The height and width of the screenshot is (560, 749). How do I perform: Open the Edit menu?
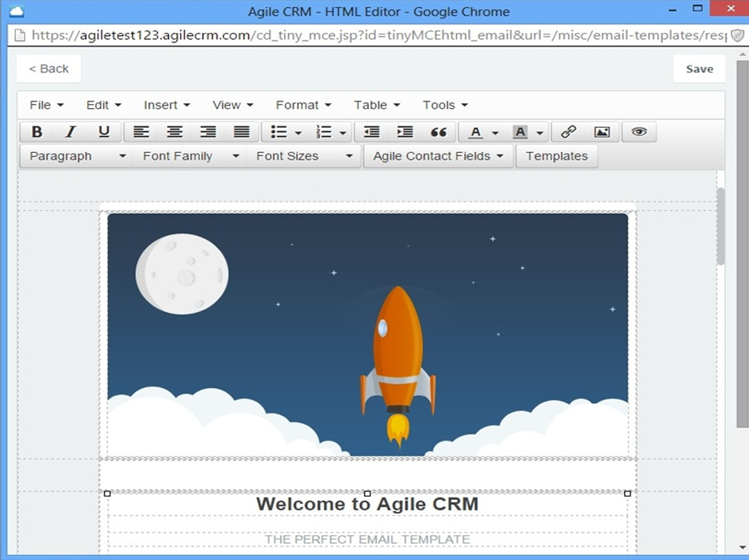[104, 105]
